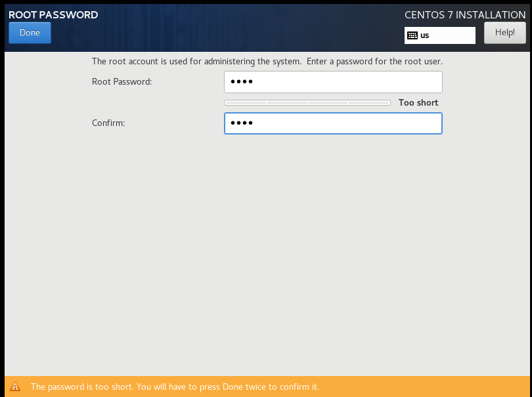Click the root account description sentence

(x=267, y=62)
